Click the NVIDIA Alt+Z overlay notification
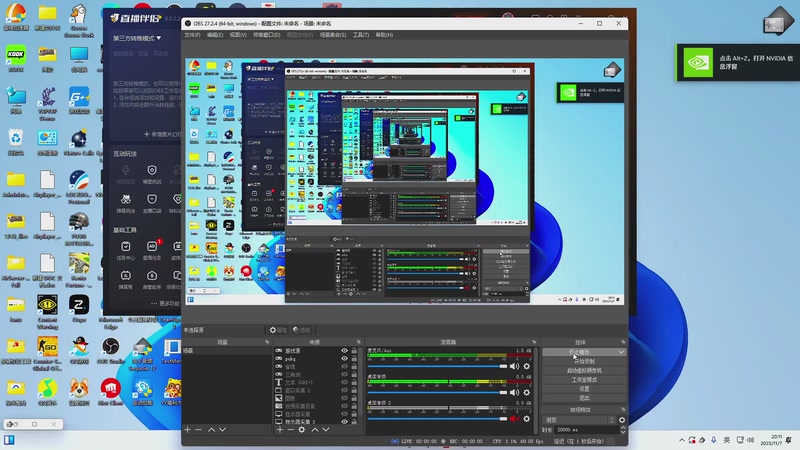This screenshot has width=800, height=450. click(738, 62)
